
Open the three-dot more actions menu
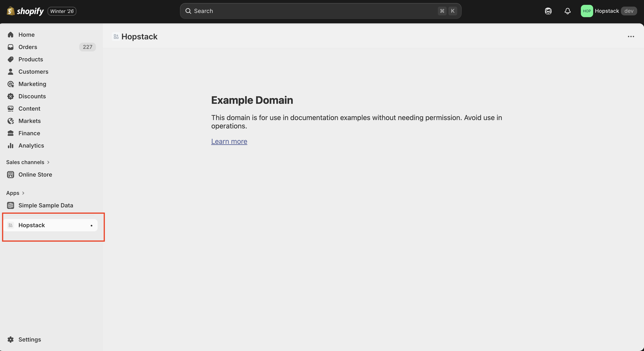click(x=631, y=37)
